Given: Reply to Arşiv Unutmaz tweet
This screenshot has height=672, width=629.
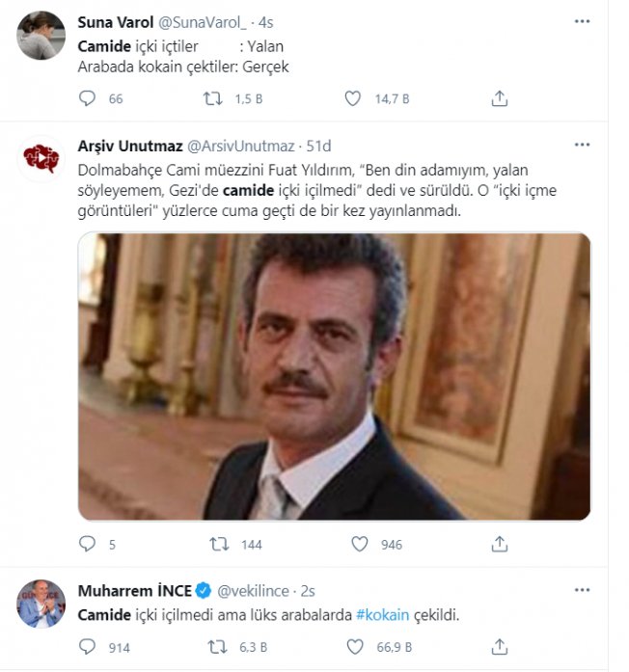Looking at the screenshot, I should pyautogui.click(x=87, y=544).
